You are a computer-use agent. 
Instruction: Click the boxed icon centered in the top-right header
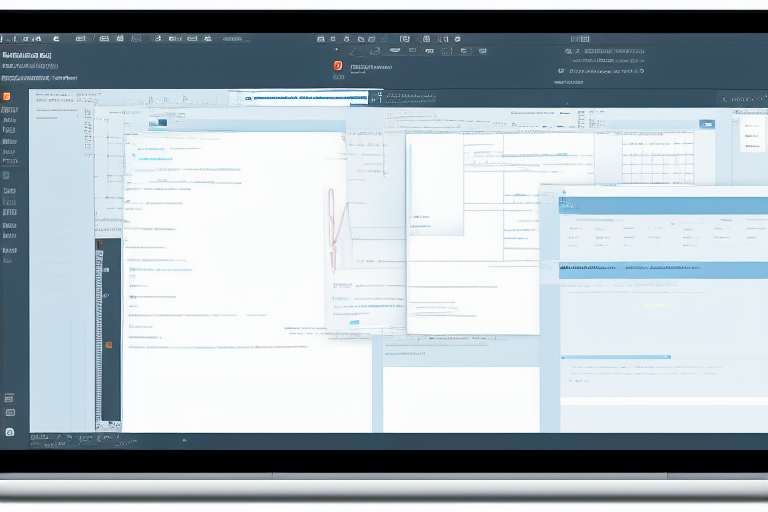pos(579,39)
